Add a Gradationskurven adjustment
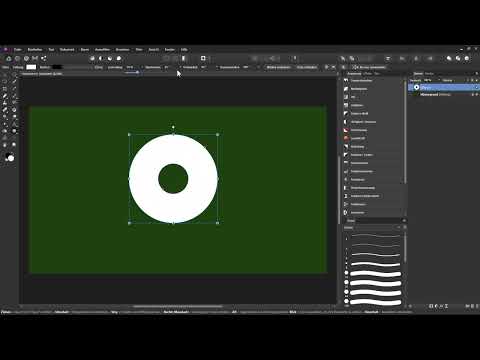The height and width of the screenshot is (360, 480). click(x=361, y=171)
